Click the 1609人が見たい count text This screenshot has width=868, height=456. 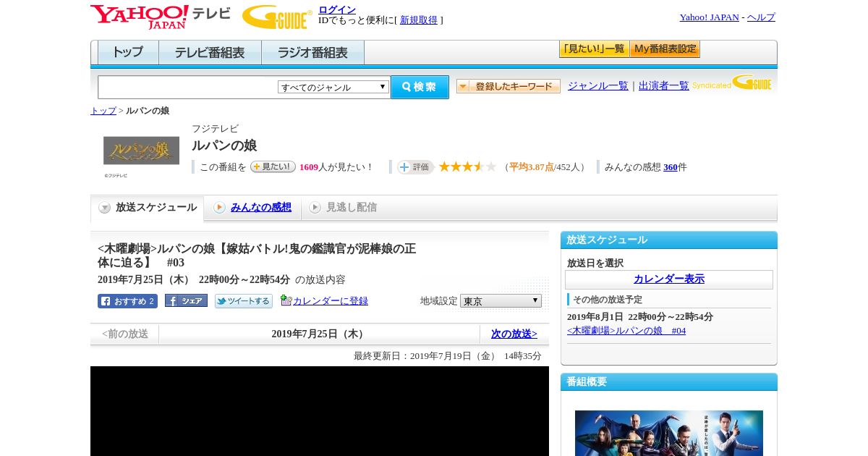pyautogui.click(x=336, y=167)
